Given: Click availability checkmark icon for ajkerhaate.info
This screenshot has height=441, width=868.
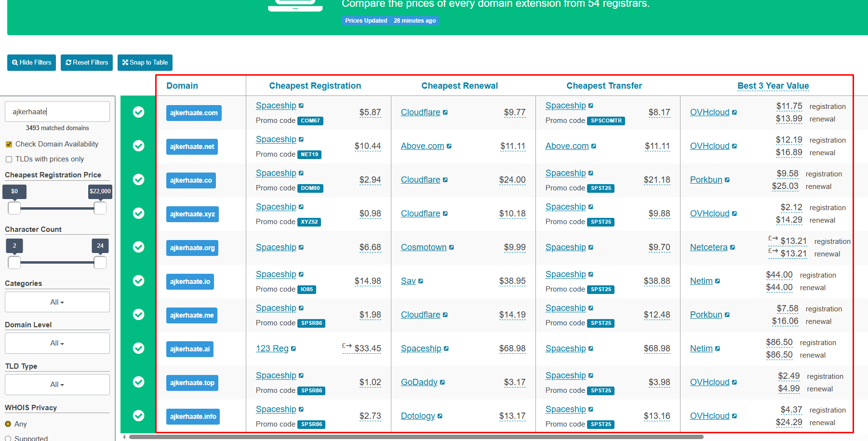Looking at the screenshot, I should (x=138, y=415).
